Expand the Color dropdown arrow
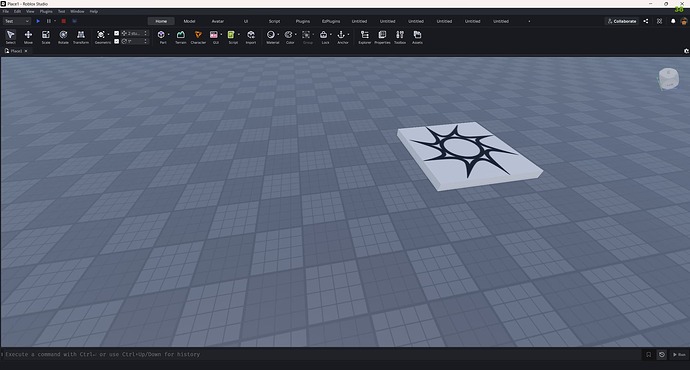 tap(296, 35)
